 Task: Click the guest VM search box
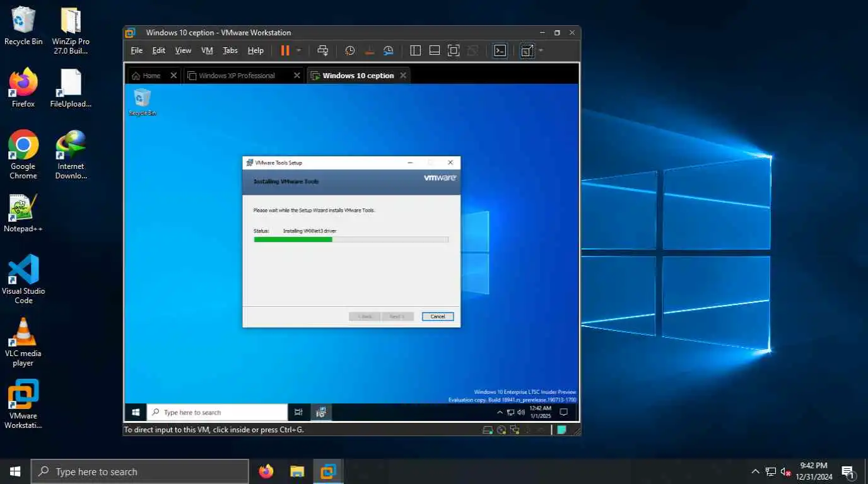217,412
